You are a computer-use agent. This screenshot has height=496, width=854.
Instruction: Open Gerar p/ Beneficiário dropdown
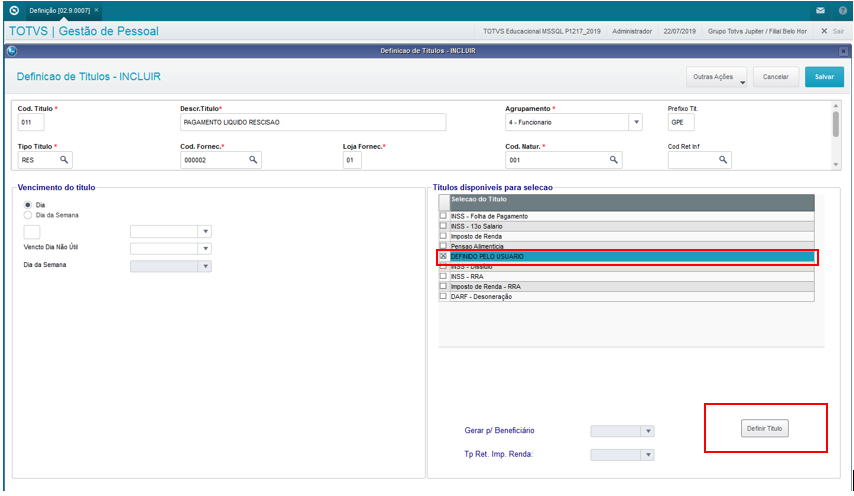click(x=648, y=431)
